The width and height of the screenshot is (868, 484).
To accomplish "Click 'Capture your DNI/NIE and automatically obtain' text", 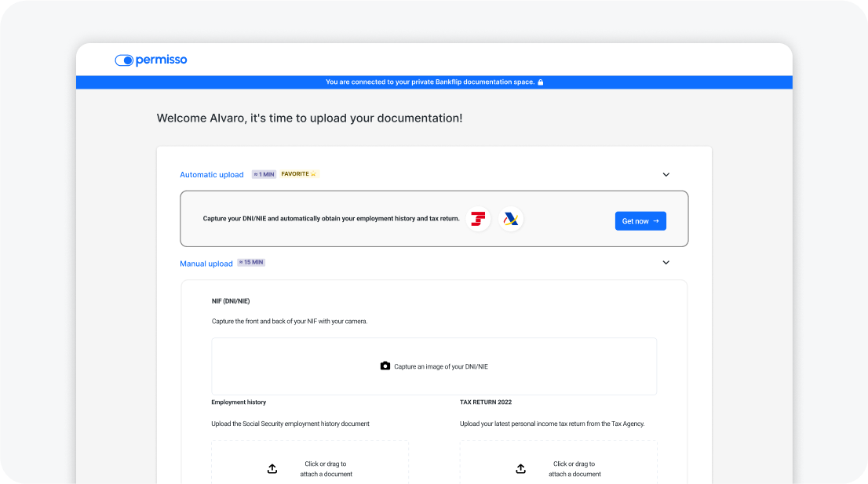I will click(331, 219).
